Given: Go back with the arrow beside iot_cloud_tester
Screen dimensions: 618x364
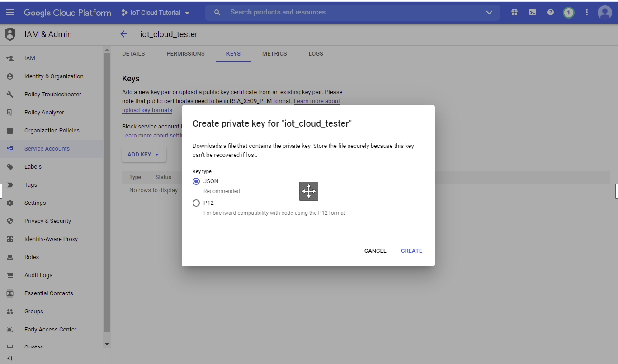Looking at the screenshot, I should (x=124, y=34).
